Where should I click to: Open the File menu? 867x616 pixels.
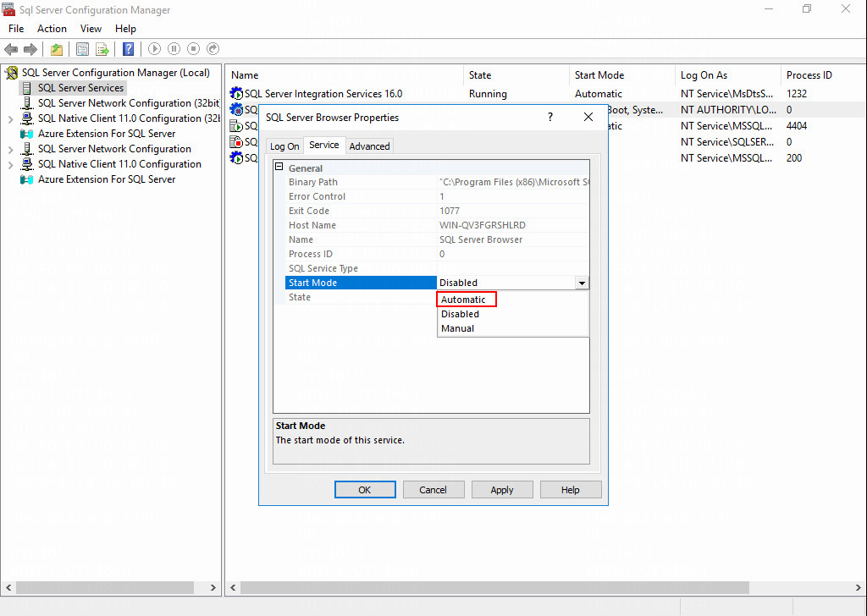(x=16, y=29)
